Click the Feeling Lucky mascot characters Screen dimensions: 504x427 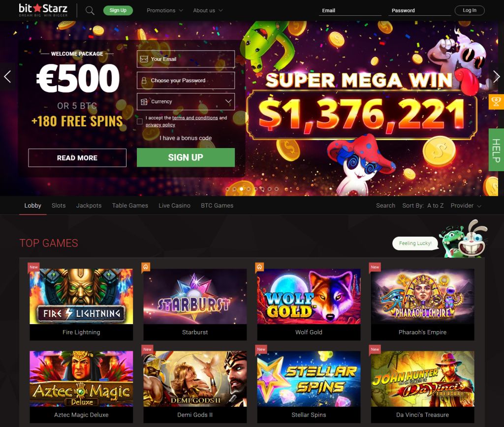coord(465,239)
